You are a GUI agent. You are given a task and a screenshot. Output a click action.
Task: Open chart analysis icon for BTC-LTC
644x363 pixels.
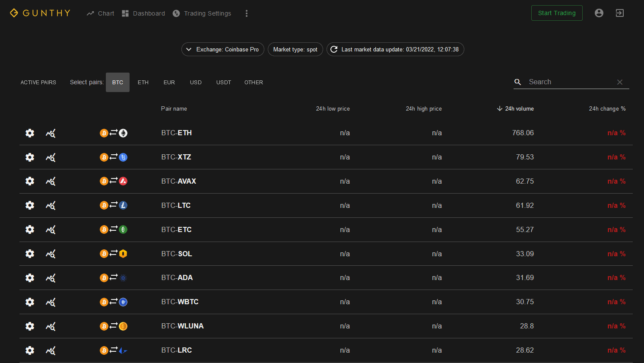(51, 206)
